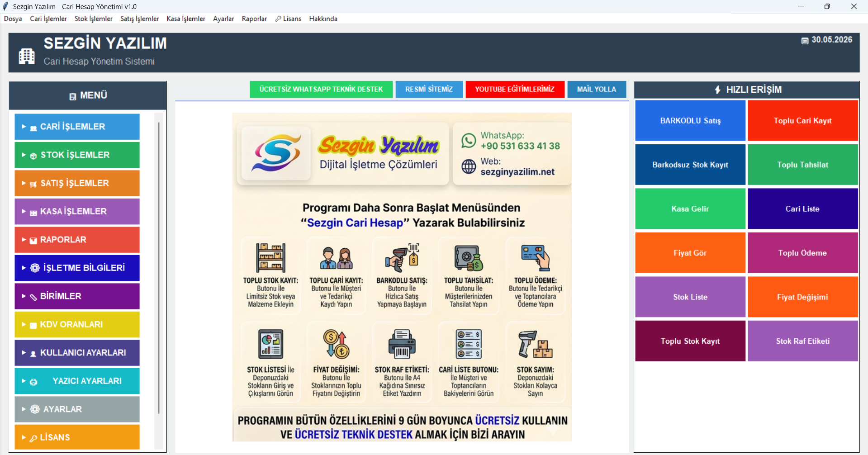The height and width of the screenshot is (455, 868).
Task: Open the Cari İşlemler menu bar item
Action: click(x=48, y=19)
